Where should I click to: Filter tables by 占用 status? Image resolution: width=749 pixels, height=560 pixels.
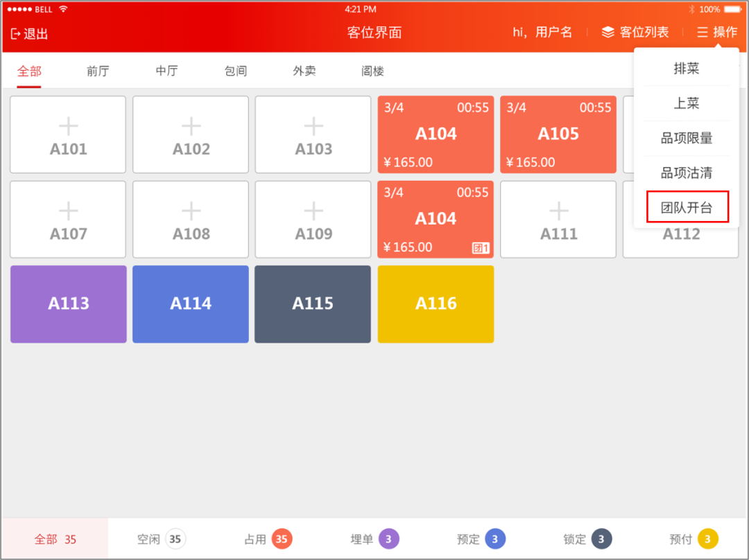tap(268, 539)
